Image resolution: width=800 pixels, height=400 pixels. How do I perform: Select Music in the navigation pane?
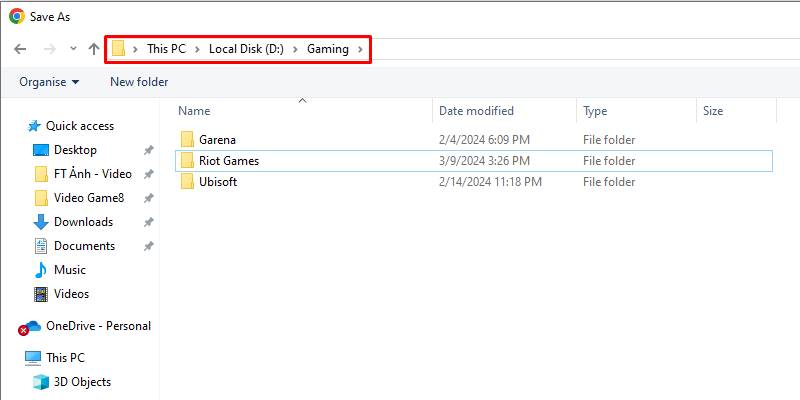pos(69,270)
